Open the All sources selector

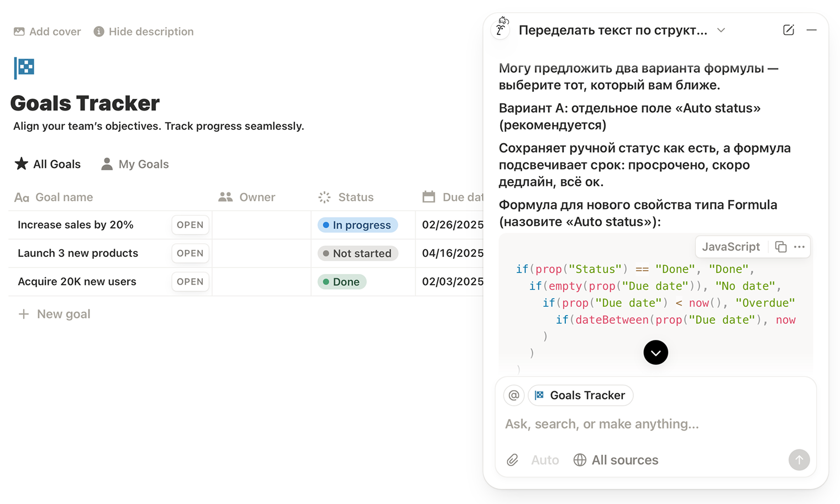(616, 460)
